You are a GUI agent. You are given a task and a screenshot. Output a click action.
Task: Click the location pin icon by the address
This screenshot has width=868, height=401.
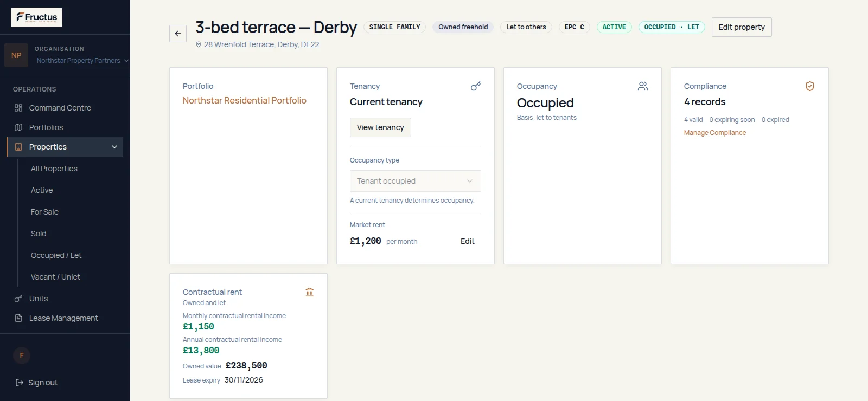pyautogui.click(x=199, y=44)
